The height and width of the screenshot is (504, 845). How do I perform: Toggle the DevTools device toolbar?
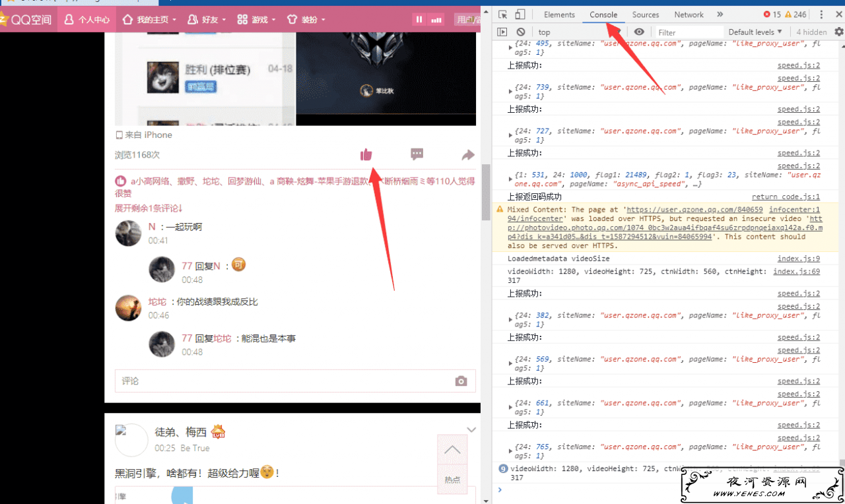(x=520, y=15)
